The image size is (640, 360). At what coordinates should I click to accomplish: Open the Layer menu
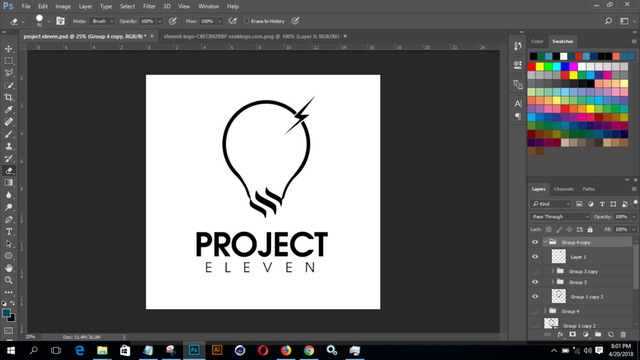click(85, 7)
